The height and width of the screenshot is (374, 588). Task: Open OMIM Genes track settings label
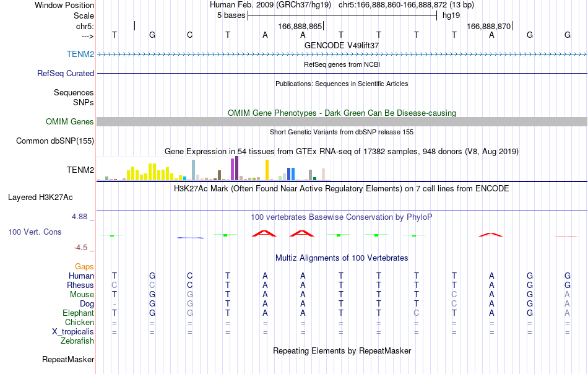69,121
